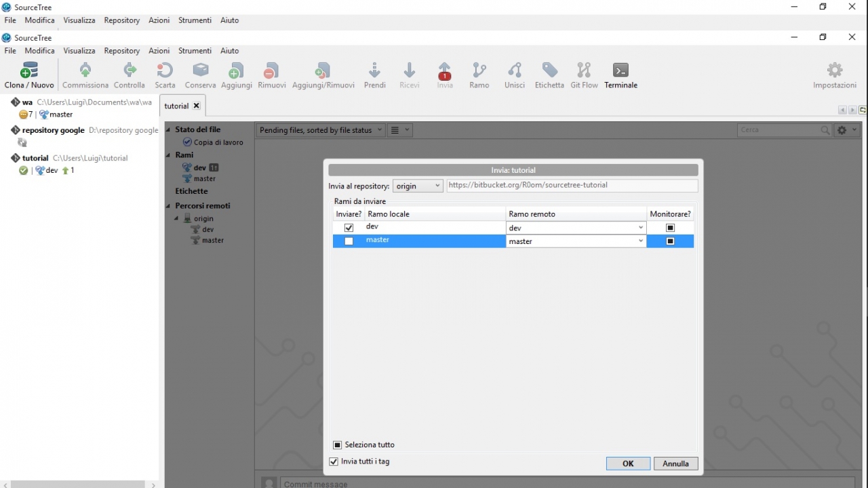Open the inner window's Aiuto menu

point(230,51)
